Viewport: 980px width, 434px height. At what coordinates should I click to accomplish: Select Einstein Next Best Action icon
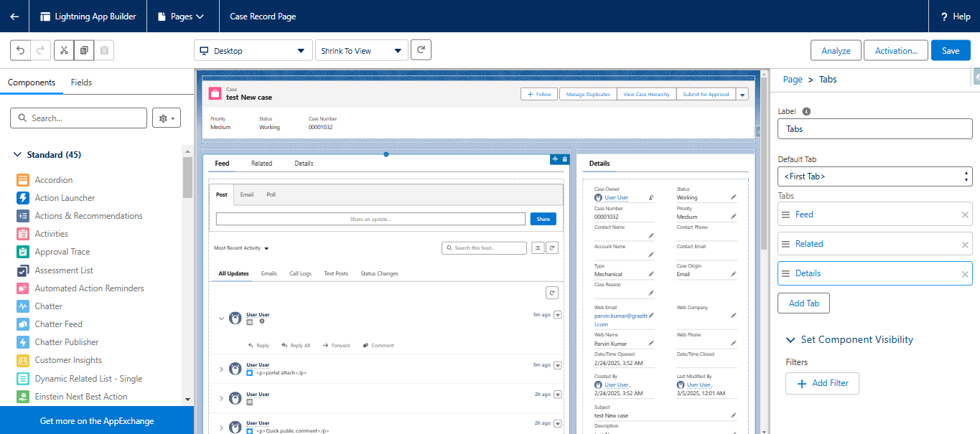pyautogui.click(x=22, y=397)
